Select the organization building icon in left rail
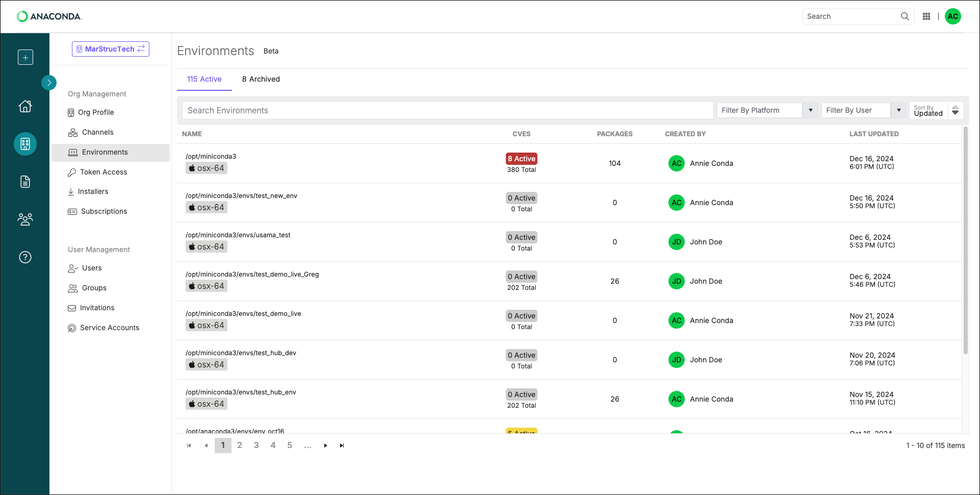 coord(25,144)
